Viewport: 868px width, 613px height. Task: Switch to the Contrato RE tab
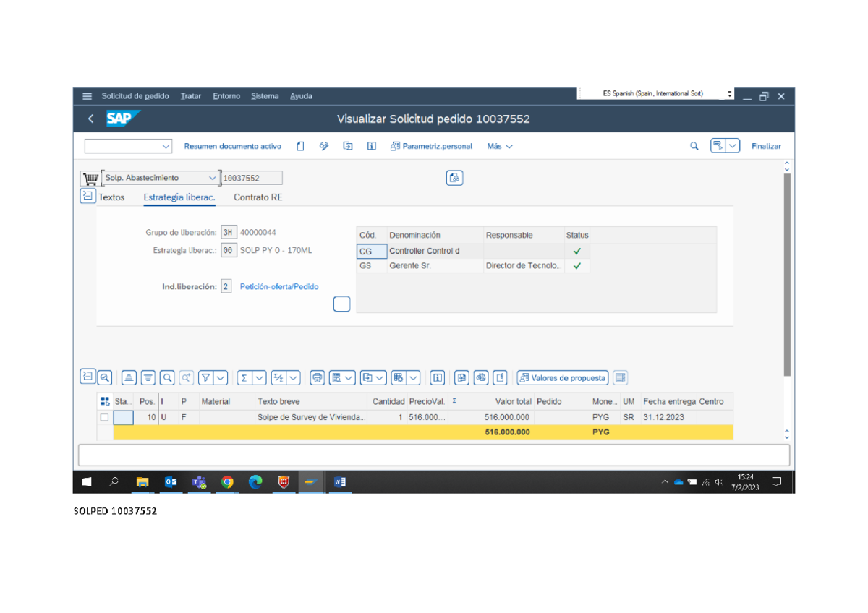[x=258, y=197]
